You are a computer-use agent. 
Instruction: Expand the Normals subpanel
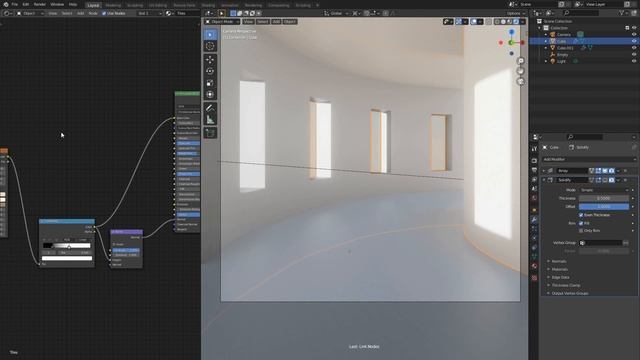pyautogui.click(x=559, y=261)
